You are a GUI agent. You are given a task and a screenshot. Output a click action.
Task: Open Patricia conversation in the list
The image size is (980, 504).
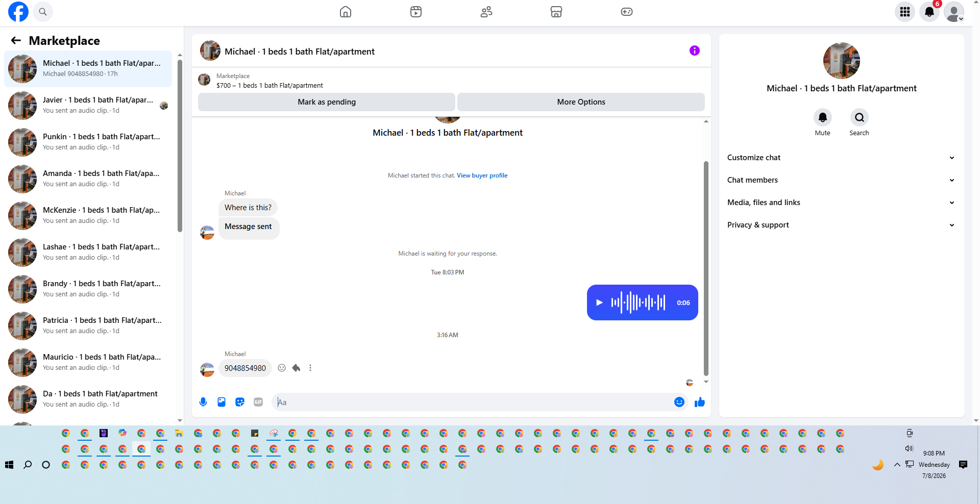click(88, 326)
